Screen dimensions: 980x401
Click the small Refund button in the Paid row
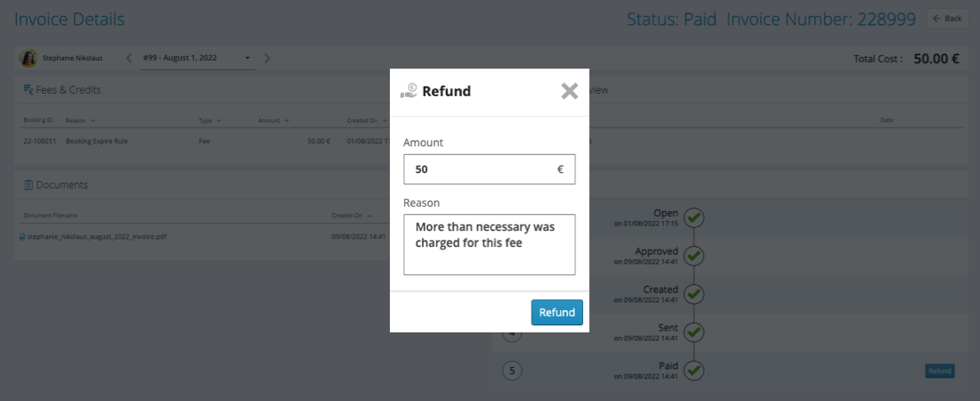[x=939, y=371]
